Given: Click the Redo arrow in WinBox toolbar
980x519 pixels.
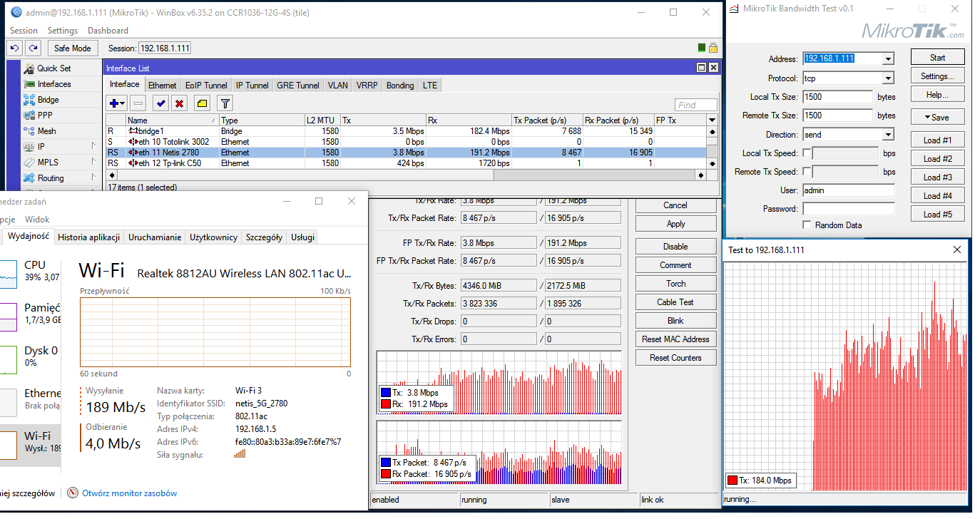Looking at the screenshot, I should (33, 48).
